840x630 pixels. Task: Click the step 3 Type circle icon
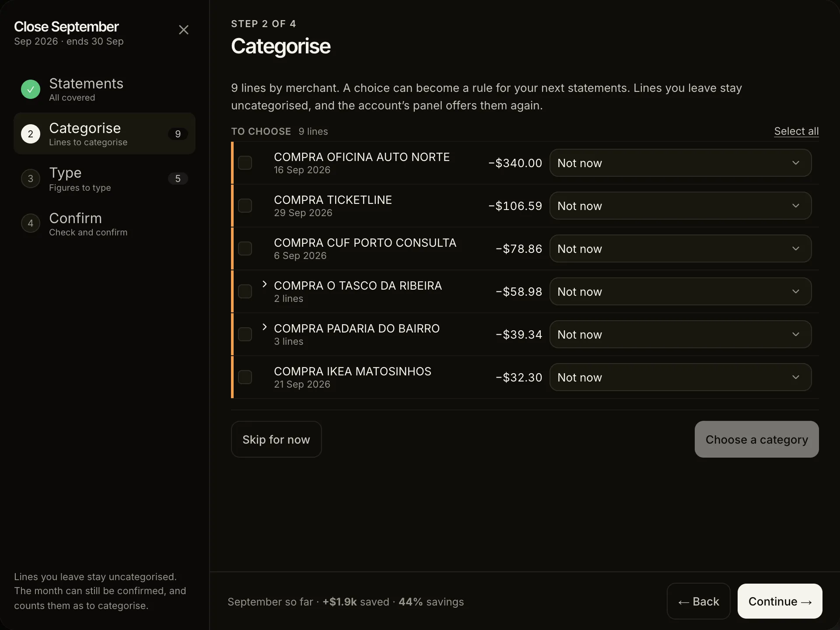coord(31,178)
